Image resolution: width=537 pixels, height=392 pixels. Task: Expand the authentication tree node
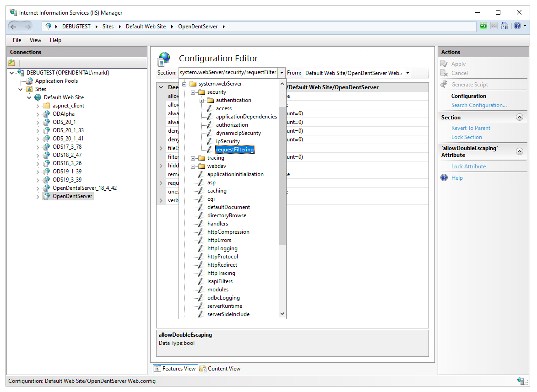click(x=201, y=100)
